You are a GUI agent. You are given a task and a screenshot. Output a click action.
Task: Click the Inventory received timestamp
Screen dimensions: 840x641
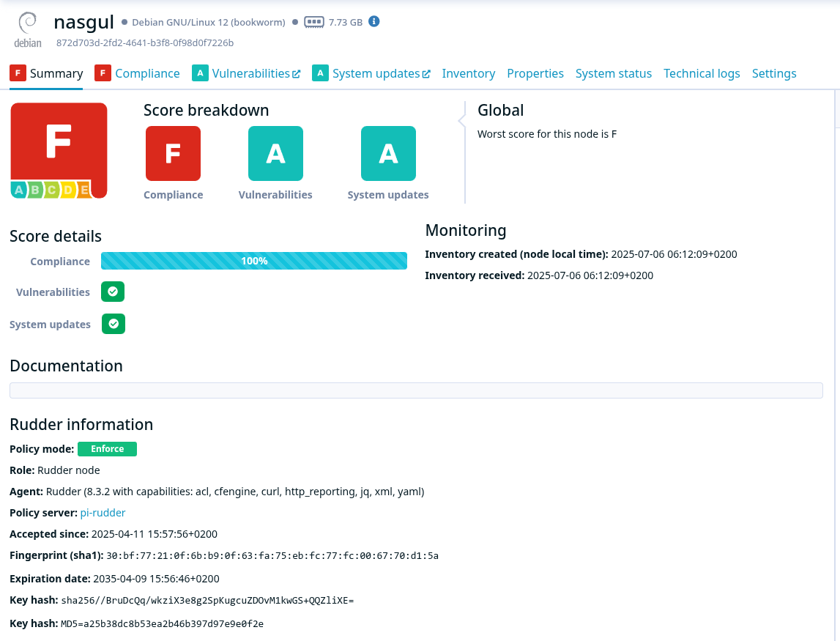(x=590, y=275)
